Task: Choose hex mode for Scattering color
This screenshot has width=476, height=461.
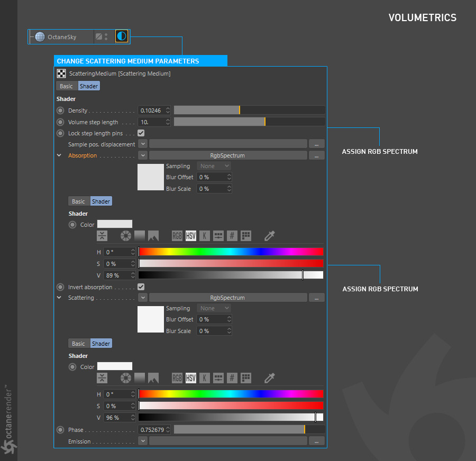Action: click(x=232, y=378)
